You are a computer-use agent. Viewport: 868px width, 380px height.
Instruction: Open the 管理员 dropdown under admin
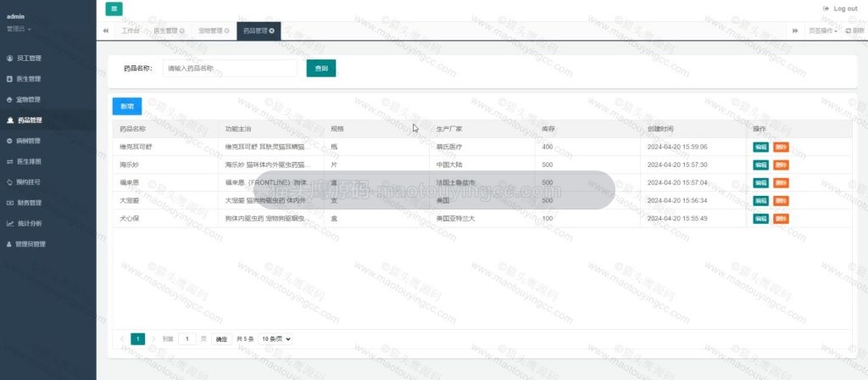(19, 29)
